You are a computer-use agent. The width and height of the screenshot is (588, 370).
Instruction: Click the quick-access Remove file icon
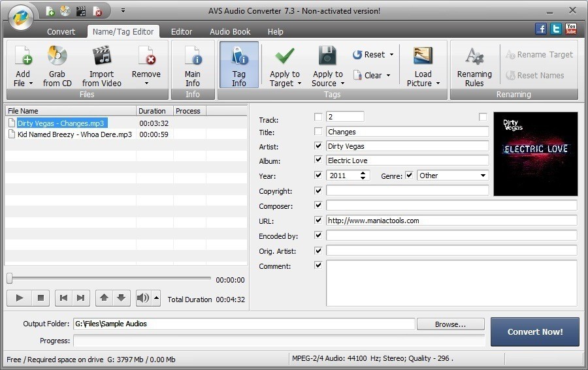tap(97, 11)
